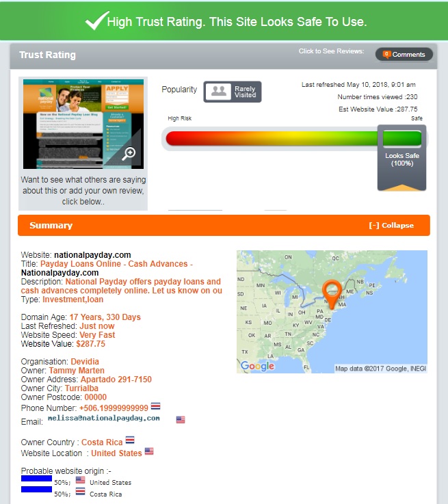448x504 pixels.
Task: Click the orange map location pin
Action: tap(332, 294)
